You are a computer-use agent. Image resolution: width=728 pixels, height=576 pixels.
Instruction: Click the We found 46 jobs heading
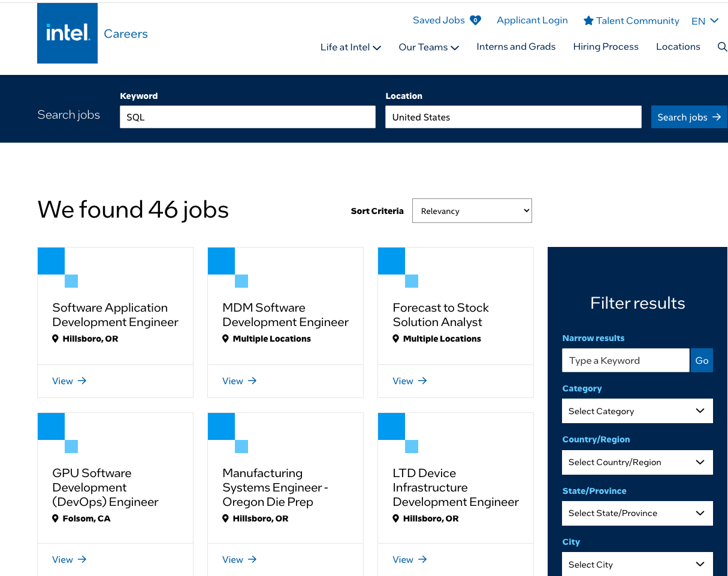[133, 210]
